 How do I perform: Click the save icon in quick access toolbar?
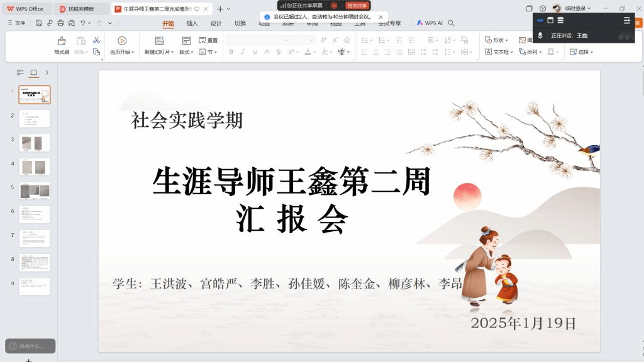pyautogui.click(x=39, y=23)
